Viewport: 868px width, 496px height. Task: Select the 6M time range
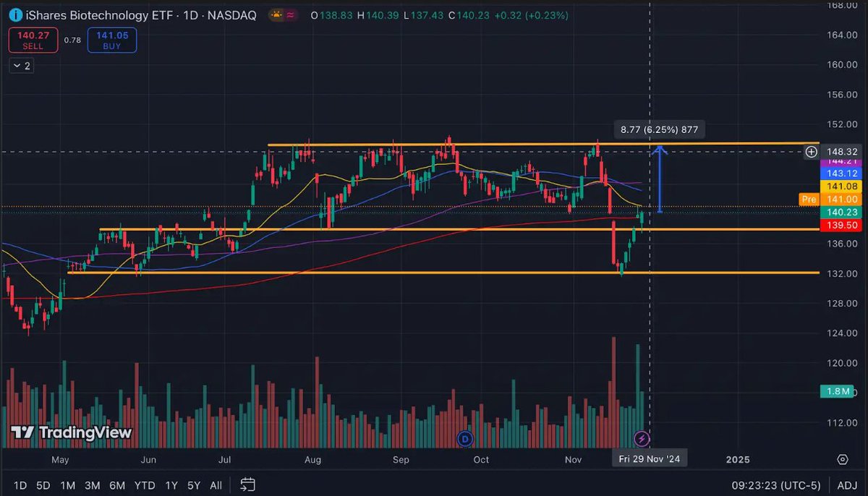[117, 484]
